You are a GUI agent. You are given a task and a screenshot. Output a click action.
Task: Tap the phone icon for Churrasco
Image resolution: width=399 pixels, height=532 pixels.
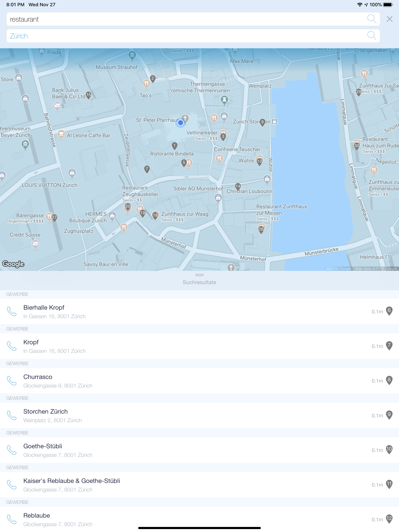[x=11, y=381]
